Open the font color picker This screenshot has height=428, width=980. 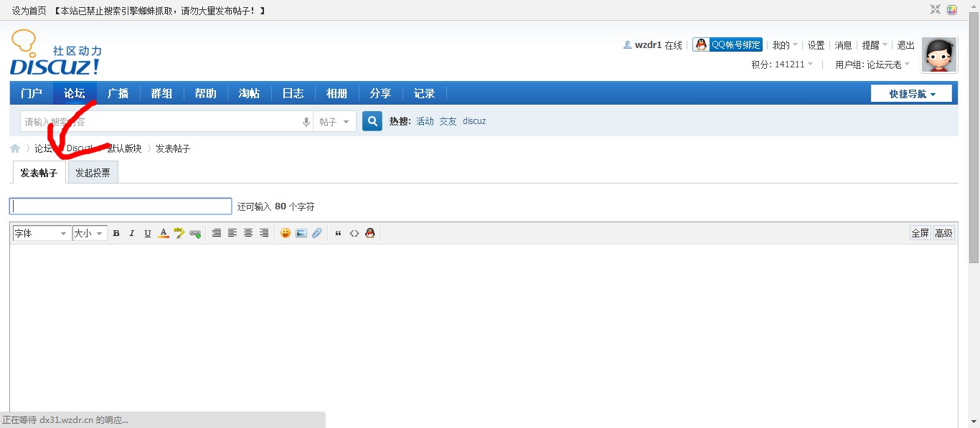pyautogui.click(x=164, y=233)
